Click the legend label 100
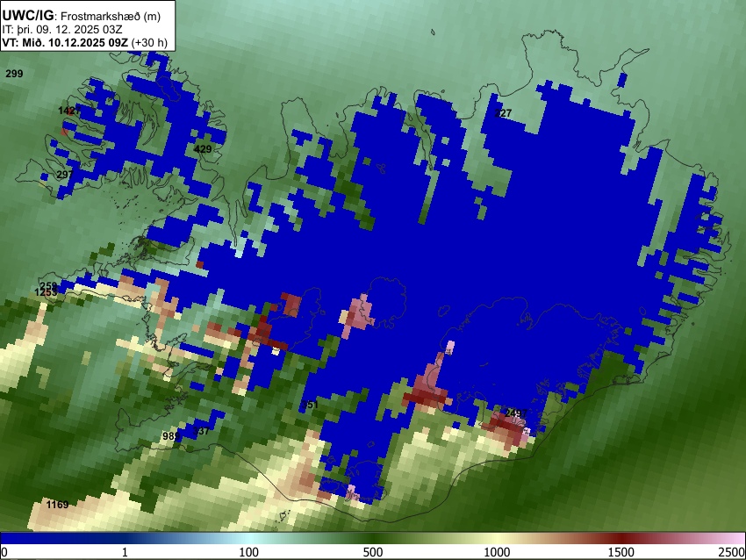Viewport: 746px width, 560px height. point(249,552)
